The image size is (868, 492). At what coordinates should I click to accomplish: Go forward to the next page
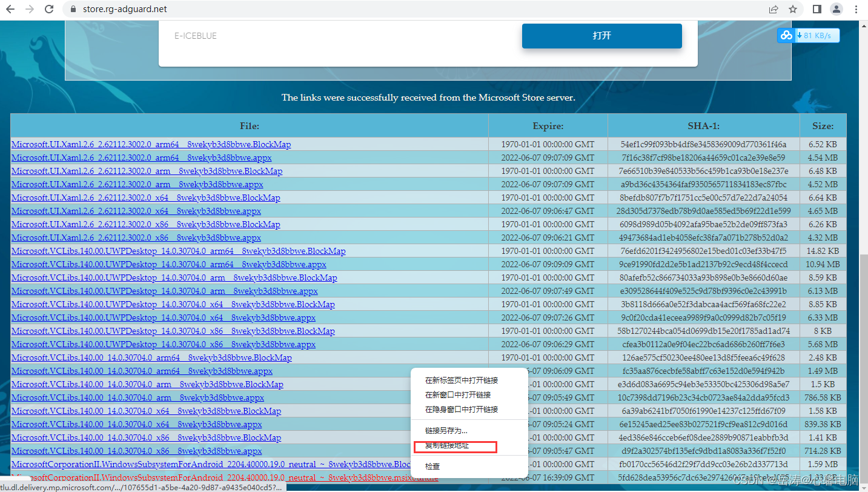click(29, 9)
